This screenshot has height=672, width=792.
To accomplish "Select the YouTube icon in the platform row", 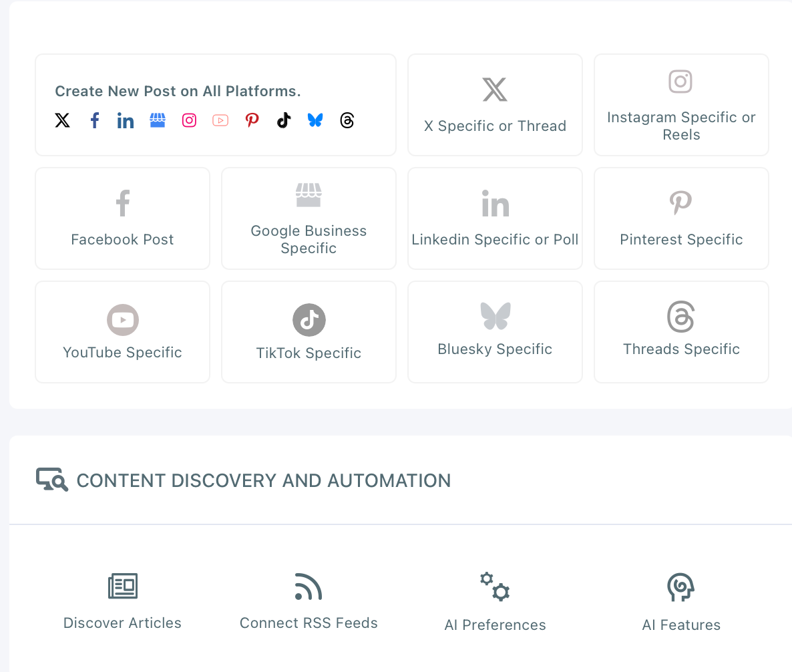I will click(220, 120).
